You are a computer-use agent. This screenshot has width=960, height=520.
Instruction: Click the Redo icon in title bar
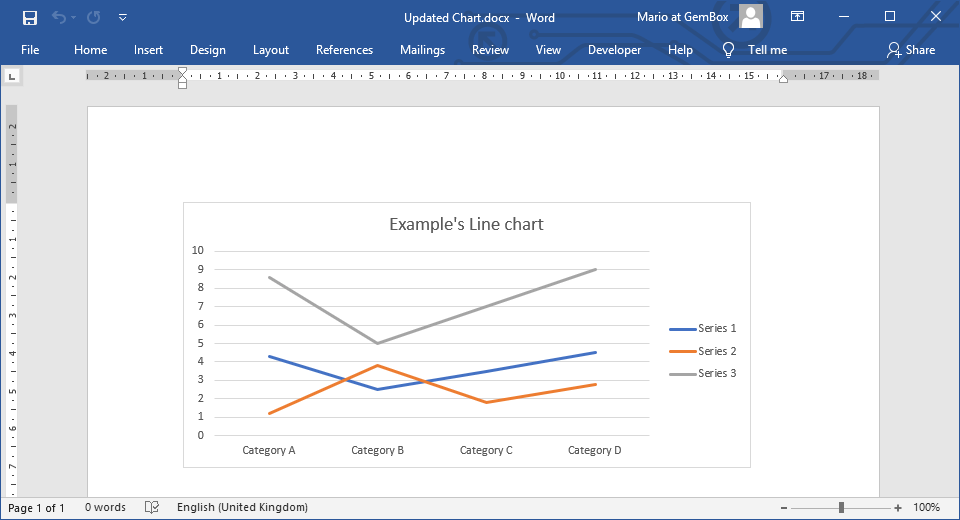point(93,17)
